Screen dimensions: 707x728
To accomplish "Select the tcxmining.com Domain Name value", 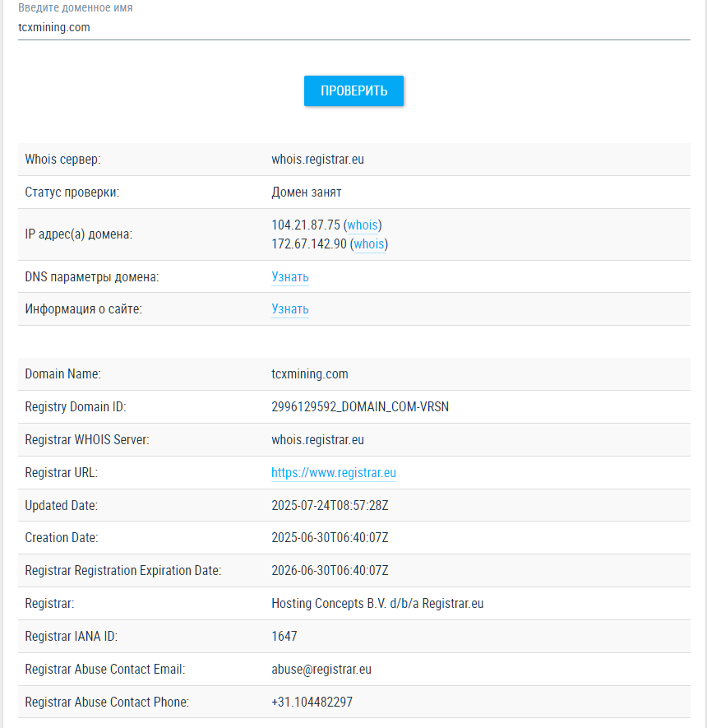I will click(x=310, y=374).
